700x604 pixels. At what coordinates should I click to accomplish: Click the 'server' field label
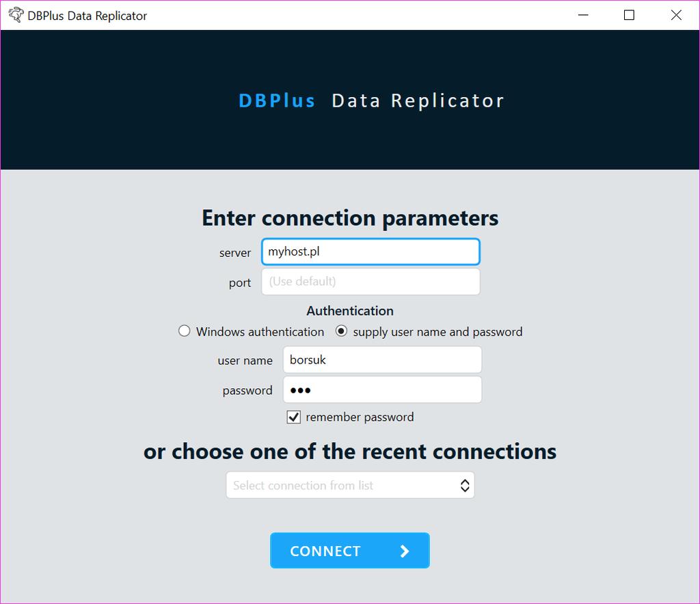(235, 253)
